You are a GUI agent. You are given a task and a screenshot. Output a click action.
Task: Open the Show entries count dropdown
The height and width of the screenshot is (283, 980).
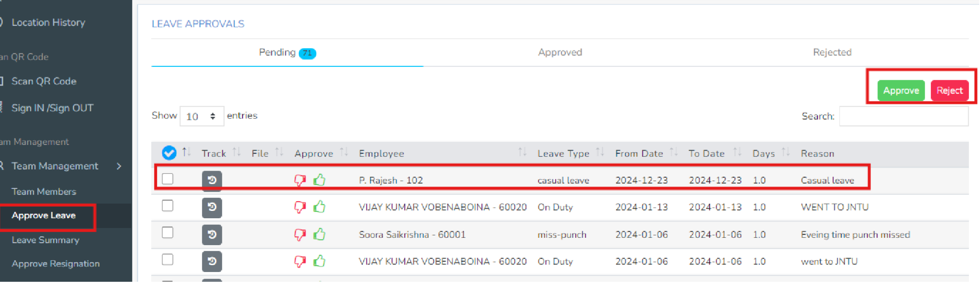tap(202, 116)
